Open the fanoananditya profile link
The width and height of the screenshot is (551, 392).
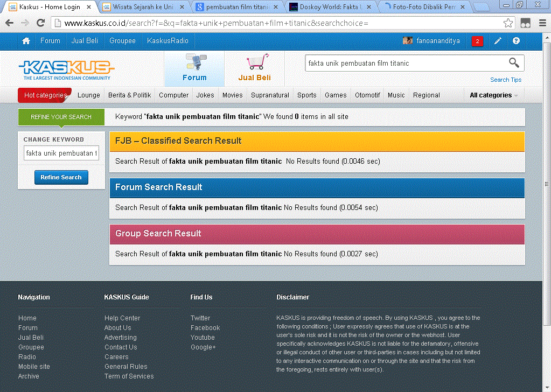(438, 41)
